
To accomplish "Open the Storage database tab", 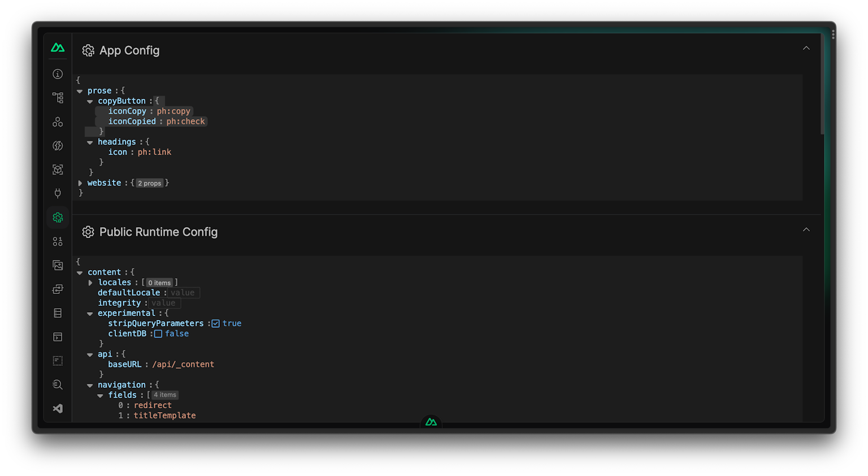I will (x=58, y=313).
